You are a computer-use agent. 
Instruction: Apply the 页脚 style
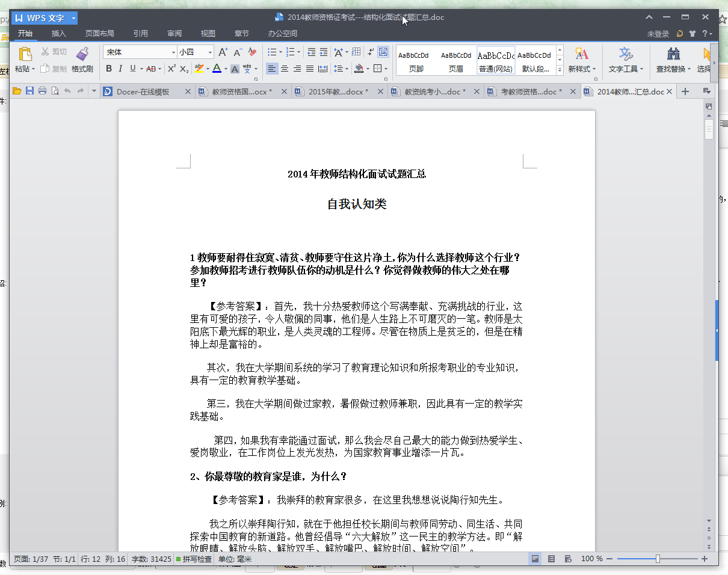coord(416,61)
